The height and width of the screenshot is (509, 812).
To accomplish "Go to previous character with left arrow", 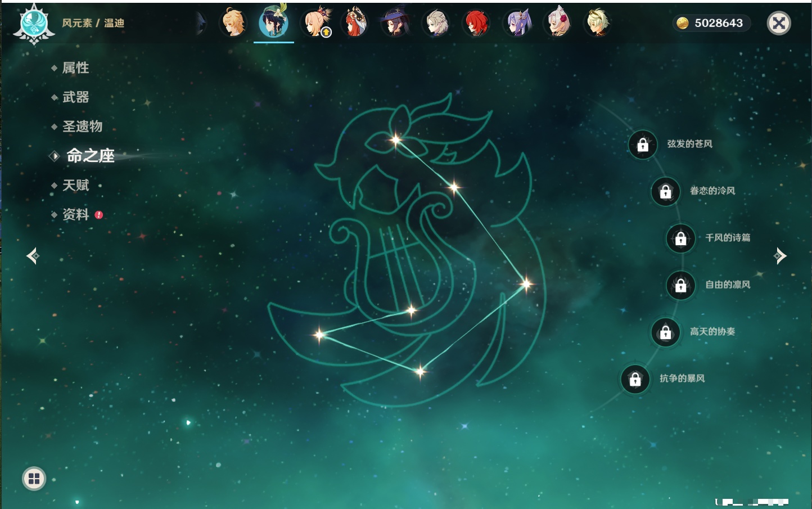I will 33,256.
